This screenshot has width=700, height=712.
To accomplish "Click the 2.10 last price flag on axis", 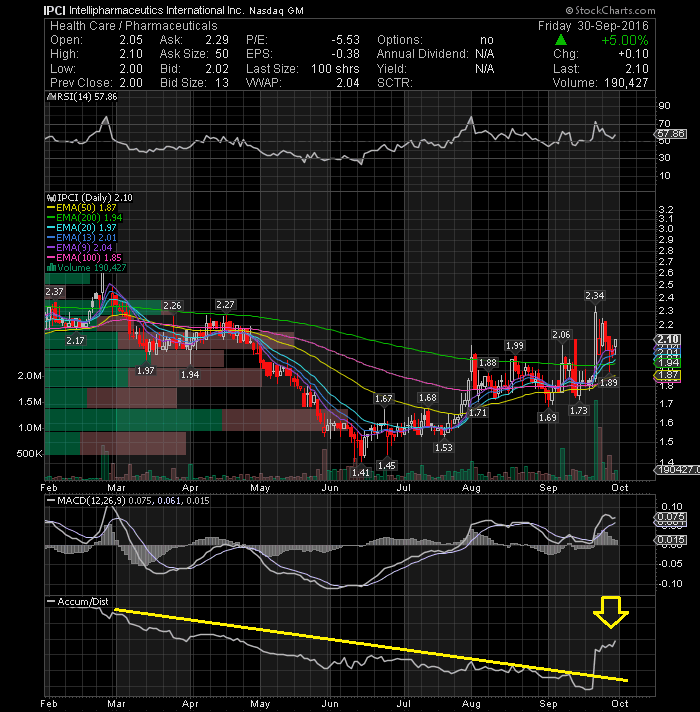I will [x=667, y=339].
